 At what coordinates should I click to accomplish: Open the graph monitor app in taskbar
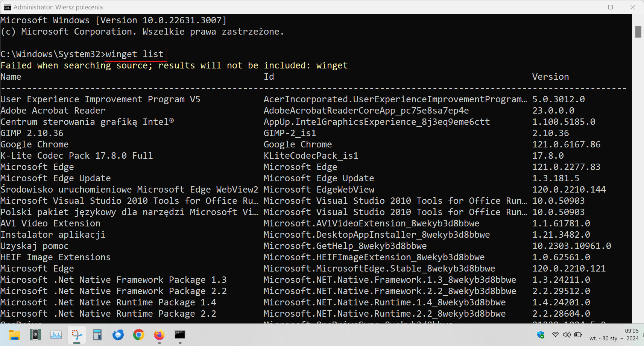point(56,335)
